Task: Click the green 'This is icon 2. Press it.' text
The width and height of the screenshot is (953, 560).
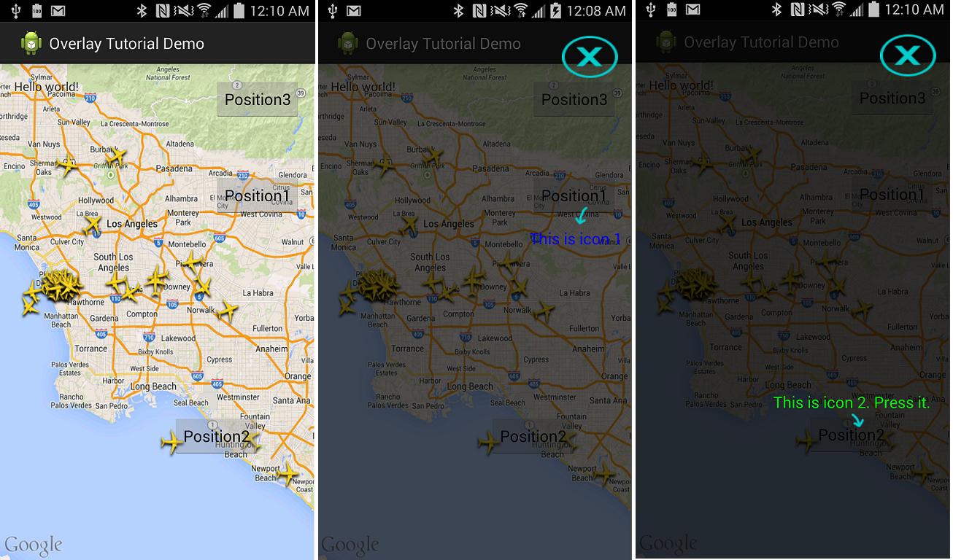Action: [852, 402]
